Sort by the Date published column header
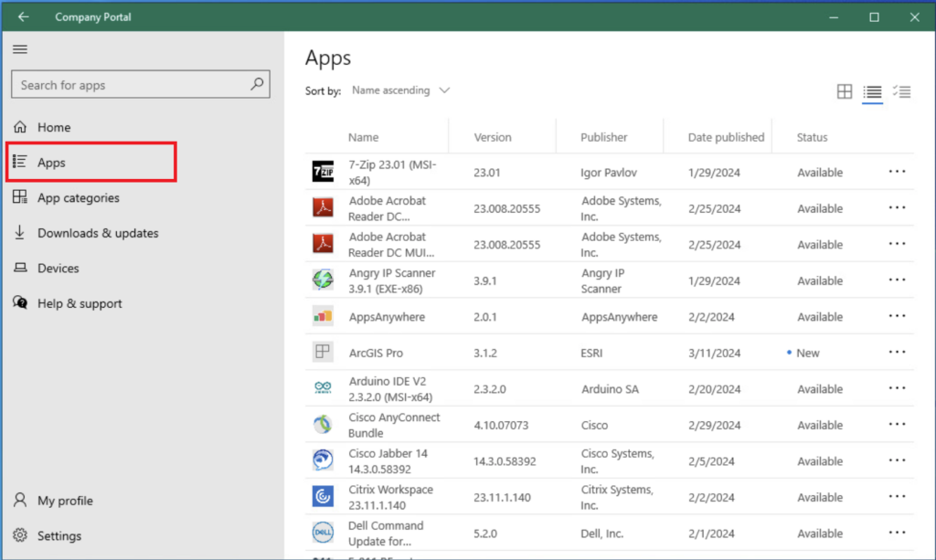936x560 pixels. tap(726, 137)
